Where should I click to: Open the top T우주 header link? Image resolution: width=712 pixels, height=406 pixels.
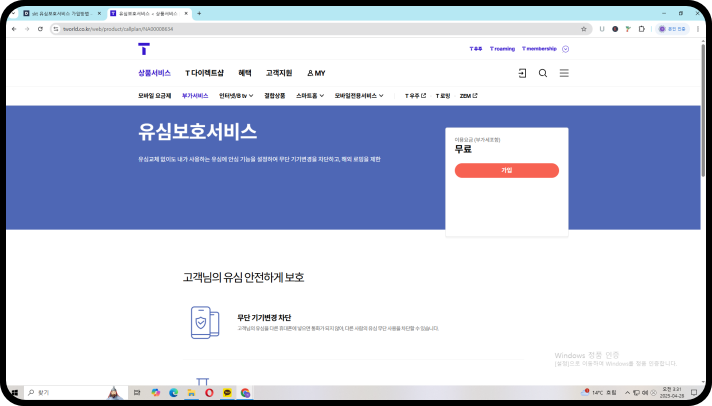475,49
